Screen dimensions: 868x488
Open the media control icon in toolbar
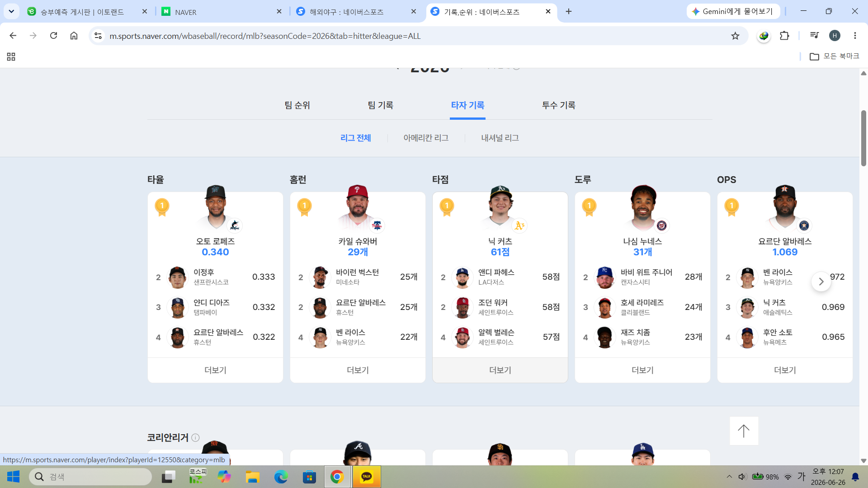[x=814, y=36]
